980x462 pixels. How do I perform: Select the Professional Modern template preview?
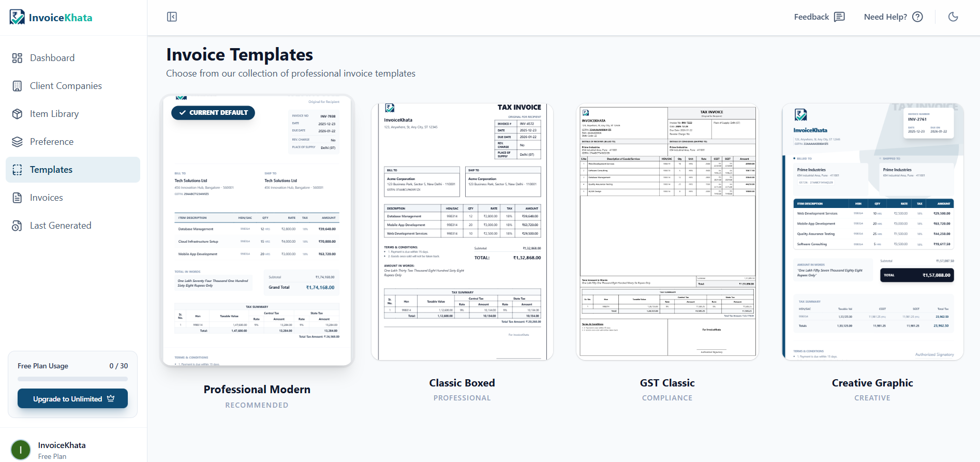point(257,230)
